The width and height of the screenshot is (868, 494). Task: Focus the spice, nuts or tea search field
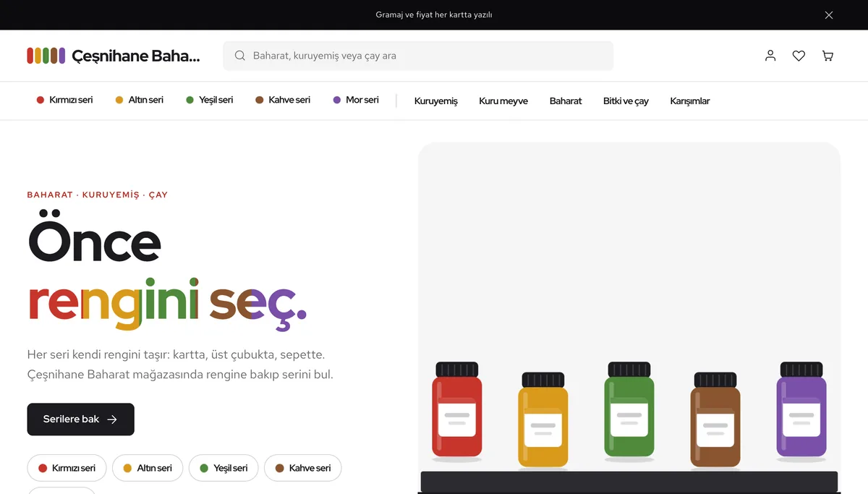[x=418, y=56]
